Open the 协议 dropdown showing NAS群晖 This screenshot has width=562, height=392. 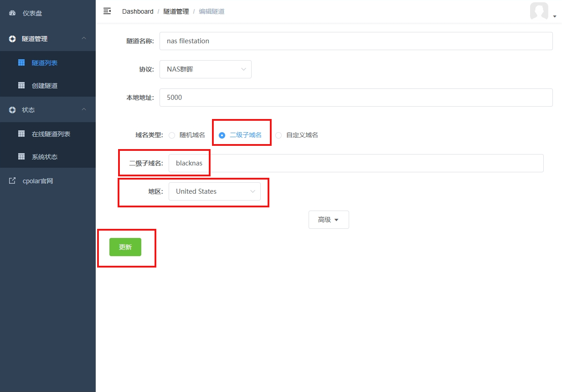pyautogui.click(x=206, y=69)
